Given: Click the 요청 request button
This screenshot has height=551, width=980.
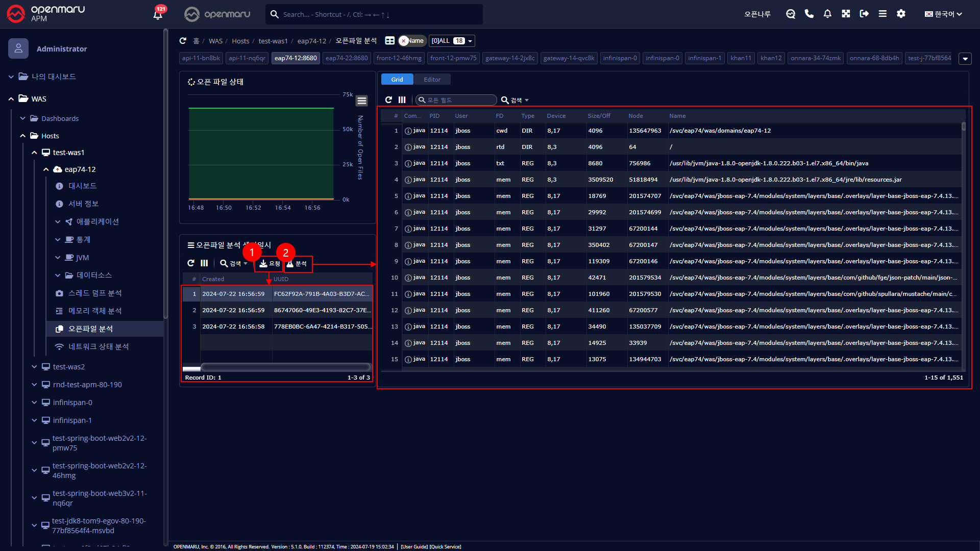Looking at the screenshot, I should pyautogui.click(x=269, y=264).
